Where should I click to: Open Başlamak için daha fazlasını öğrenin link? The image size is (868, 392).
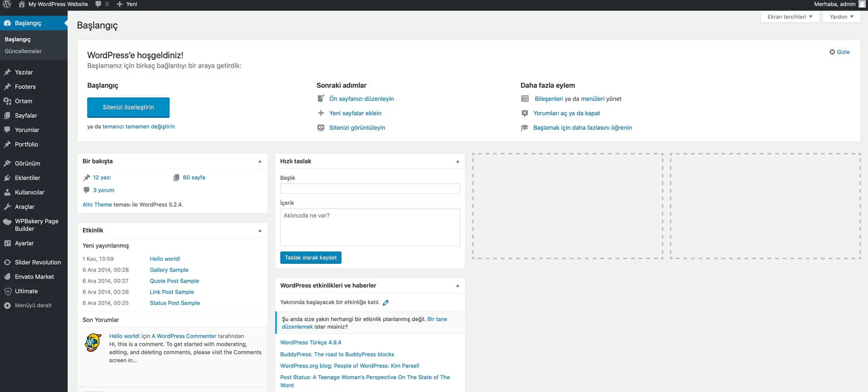(x=582, y=127)
